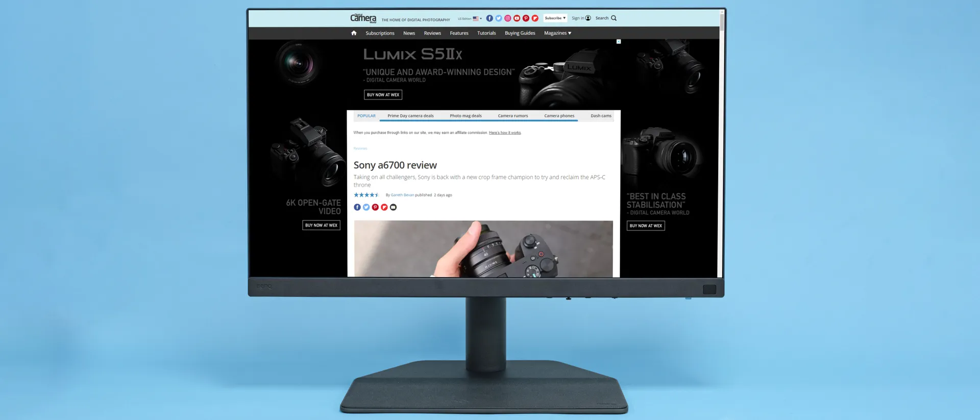Expand the Subscribe dropdown

point(555,18)
